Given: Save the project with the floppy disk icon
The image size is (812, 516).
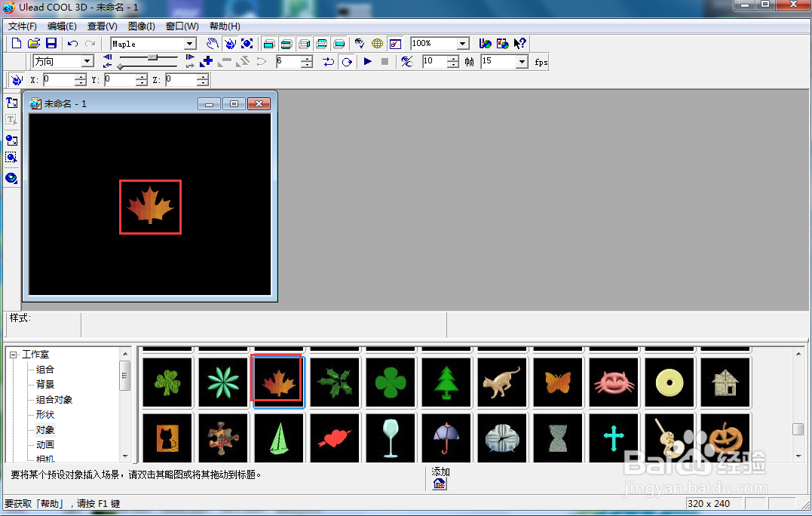Looking at the screenshot, I should coord(51,44).
